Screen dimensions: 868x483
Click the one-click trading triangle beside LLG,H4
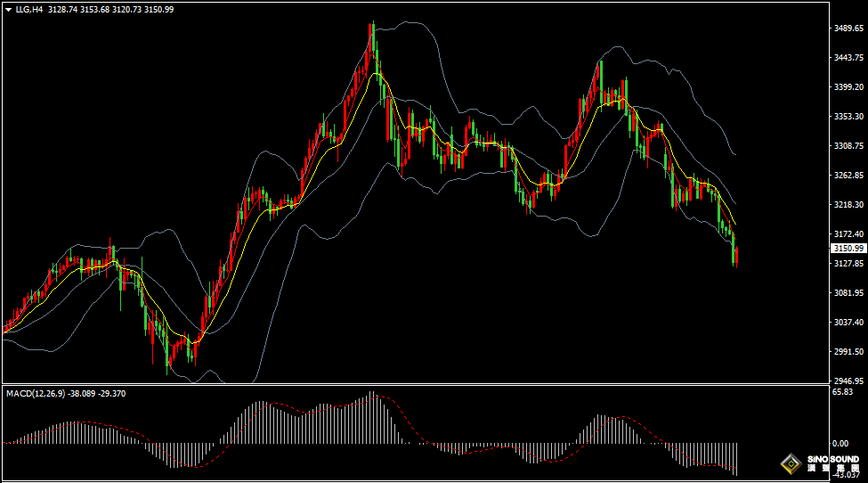pyautogui.click(x=8, y=9)
